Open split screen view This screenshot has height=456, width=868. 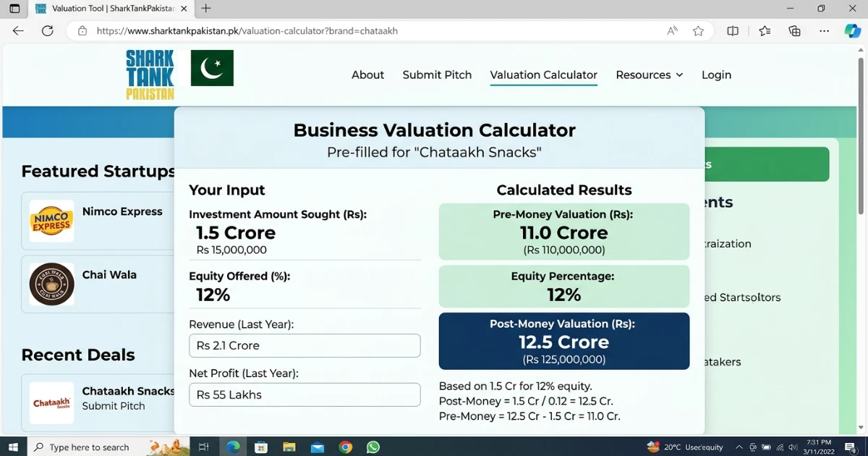[733, 31]
